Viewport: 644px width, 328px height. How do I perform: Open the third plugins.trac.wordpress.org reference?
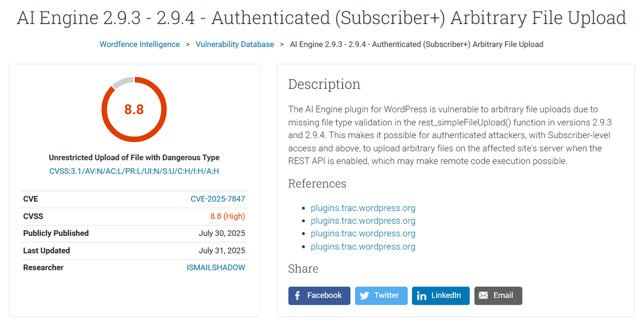pos(363,233)
